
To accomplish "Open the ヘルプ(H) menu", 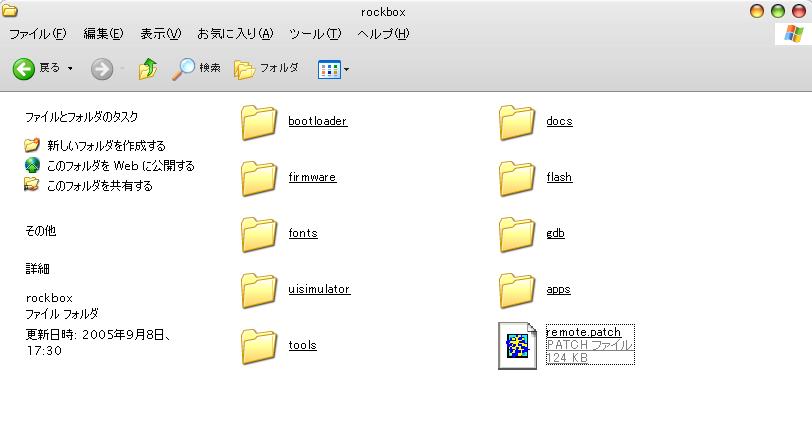I will point(383,34).
